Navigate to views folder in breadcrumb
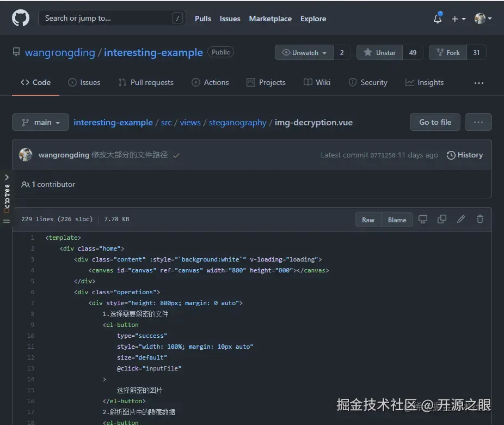The image size is (504, 425). pos(190,123)
